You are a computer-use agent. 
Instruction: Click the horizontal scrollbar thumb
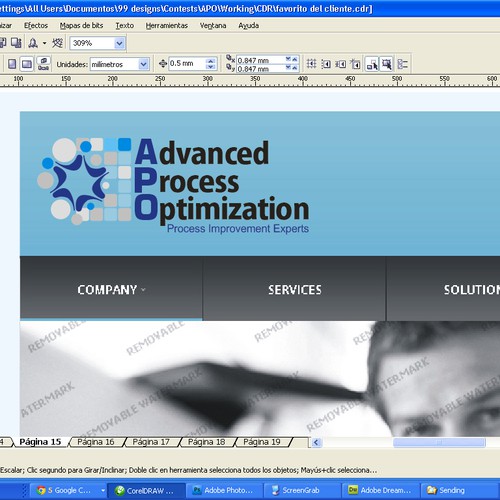[x=439, y=442]
